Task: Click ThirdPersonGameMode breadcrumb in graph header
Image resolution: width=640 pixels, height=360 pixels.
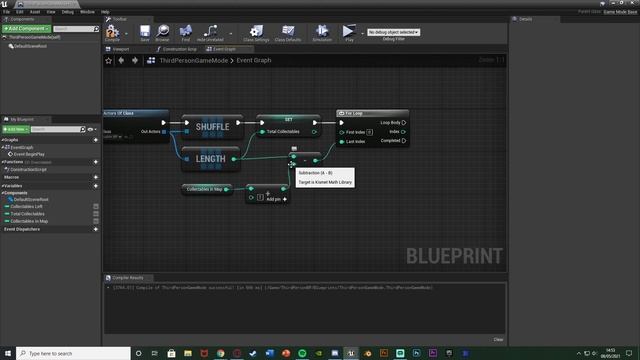Action: click(x=193, y=60)
